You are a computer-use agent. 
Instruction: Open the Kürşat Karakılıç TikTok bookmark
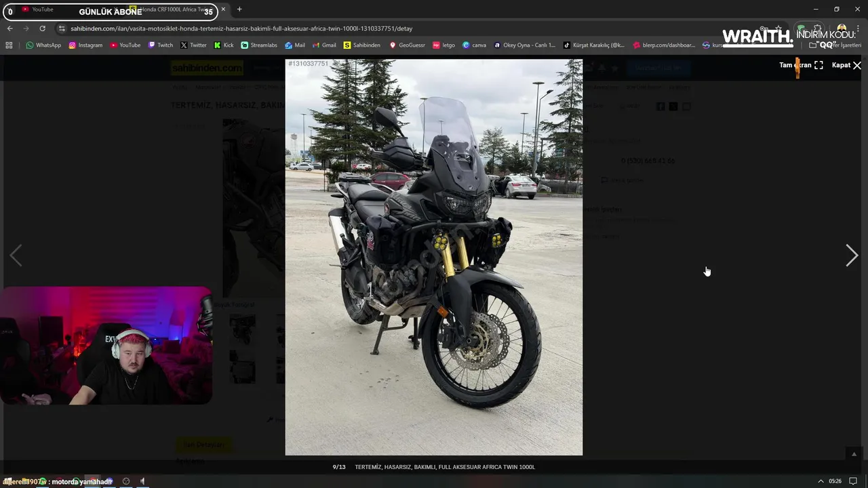594,45
